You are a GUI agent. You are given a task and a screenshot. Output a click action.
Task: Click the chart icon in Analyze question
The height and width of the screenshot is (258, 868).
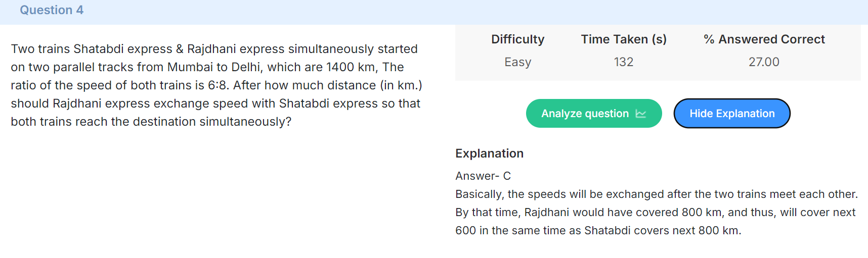tap(641, 114)
